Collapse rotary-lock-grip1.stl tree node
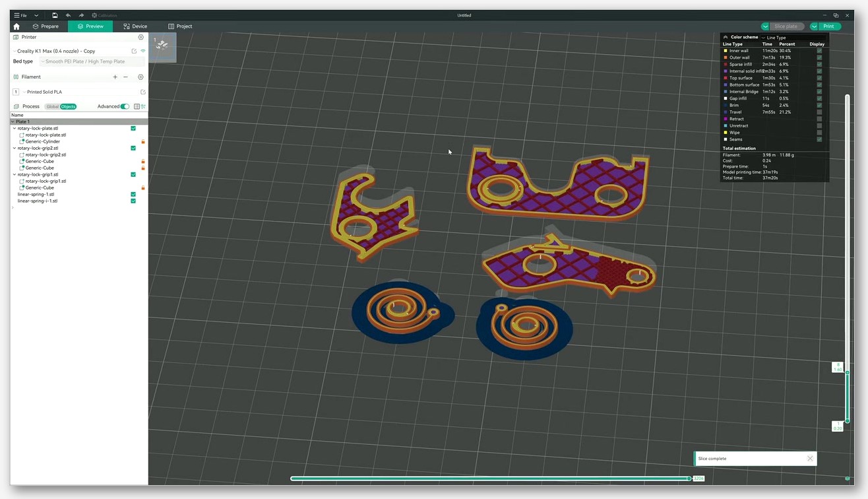 coord(15,174)
